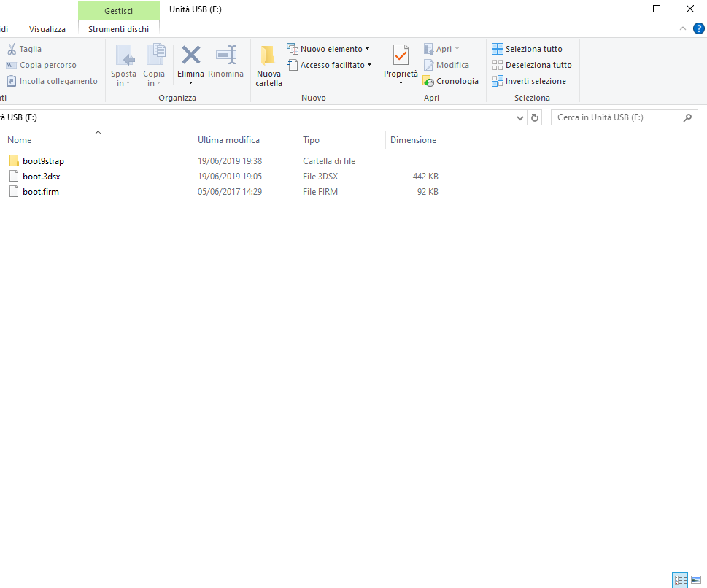Click the Elimina X icon
707x588 pixels.
pyautogui.click(x=190, y=55)
